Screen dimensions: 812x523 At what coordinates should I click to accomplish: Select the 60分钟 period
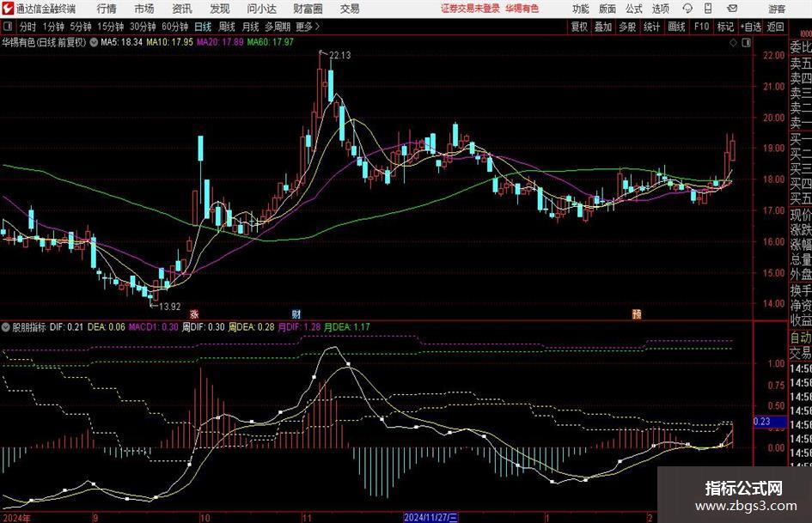[x=174, y=27]
